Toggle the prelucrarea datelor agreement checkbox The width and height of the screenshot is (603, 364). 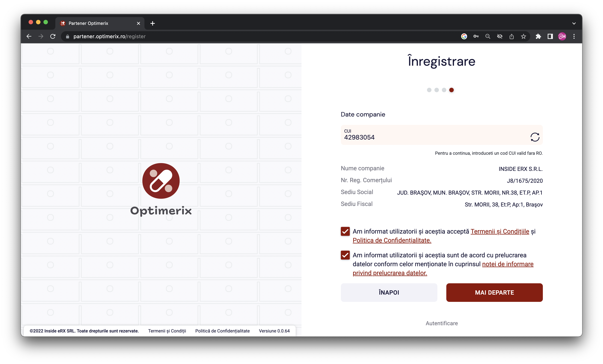click(345, 255)
